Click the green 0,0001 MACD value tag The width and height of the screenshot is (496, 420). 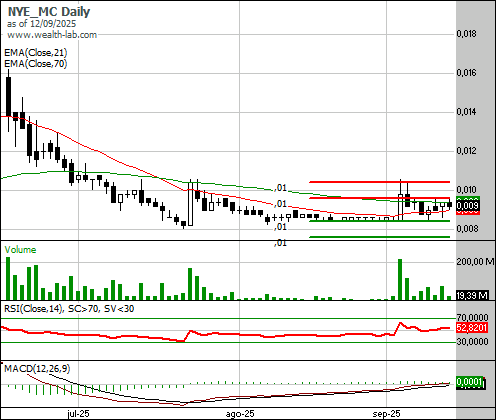pos(470,382)
